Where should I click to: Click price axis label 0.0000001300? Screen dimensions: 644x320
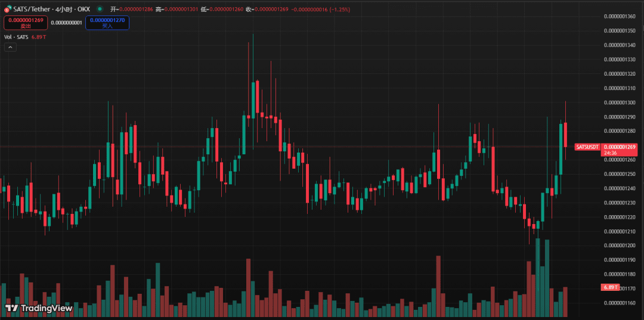[x=620, y=102]
